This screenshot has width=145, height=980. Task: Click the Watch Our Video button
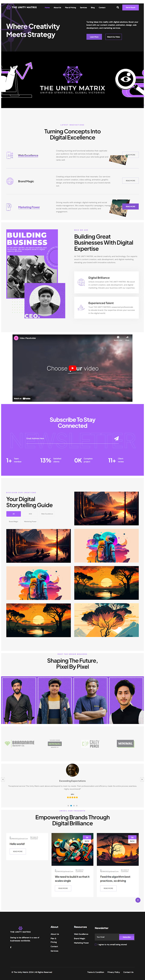click(113, 37)
